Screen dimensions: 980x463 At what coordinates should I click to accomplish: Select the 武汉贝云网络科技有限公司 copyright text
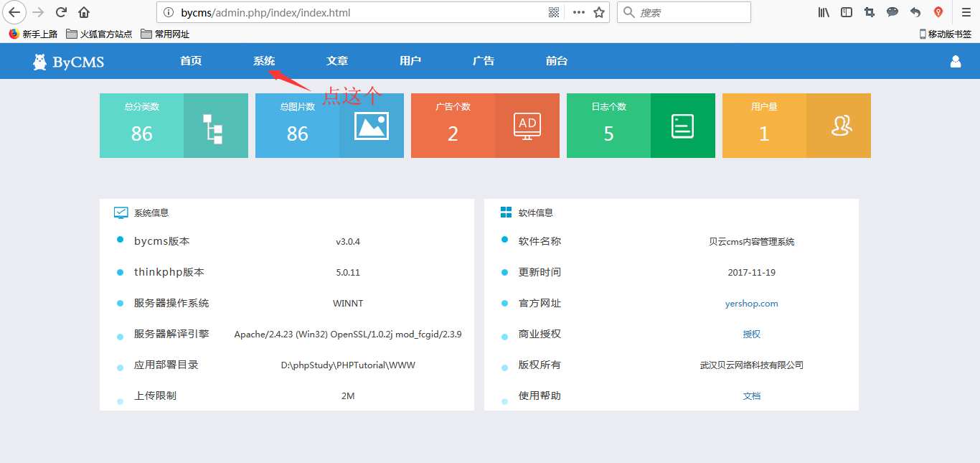pos(752,365)
